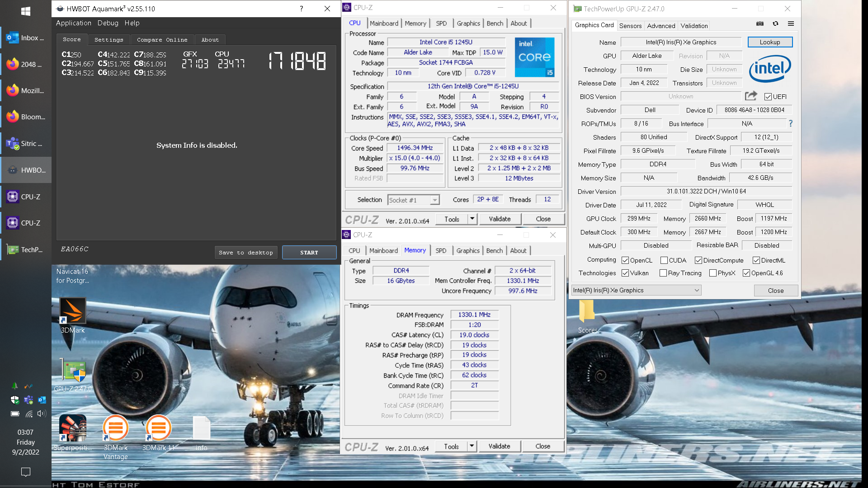The height and width of the screenshot is (488, 868).
Task: Toggle the DirectML checkbox
Action: point(756,260)
